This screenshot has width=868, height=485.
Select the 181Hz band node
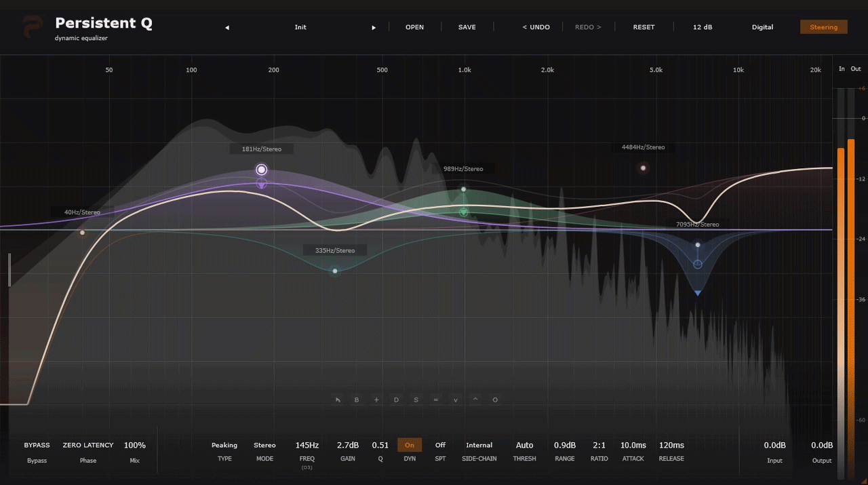262,170
